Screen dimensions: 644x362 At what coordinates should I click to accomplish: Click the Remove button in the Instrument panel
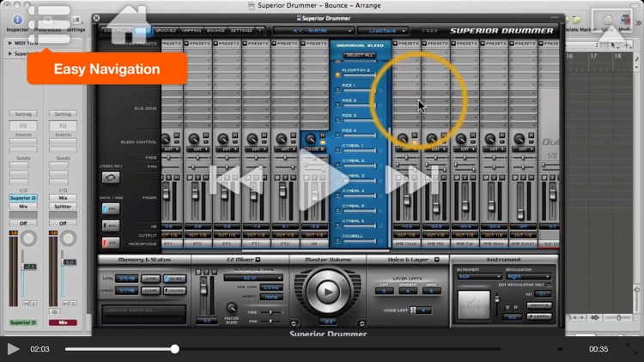pyautogui.click(x=539, y=305)
